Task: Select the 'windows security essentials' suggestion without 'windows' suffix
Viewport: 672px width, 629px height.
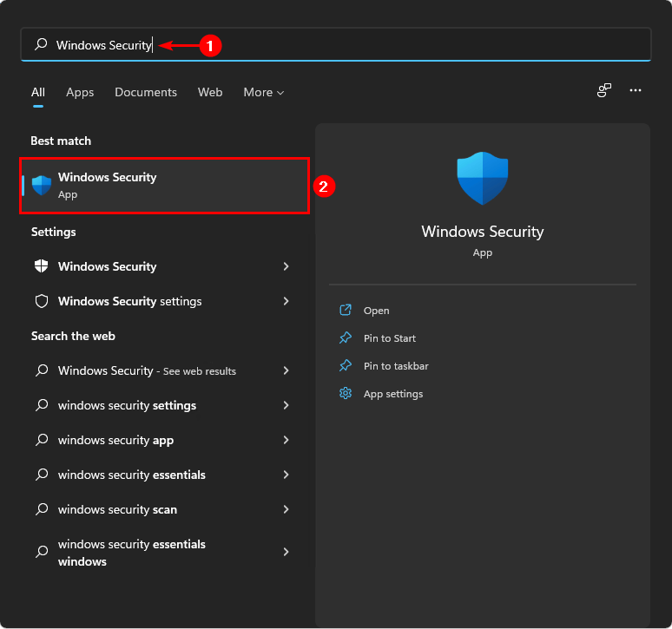Action: coord(163,475)
